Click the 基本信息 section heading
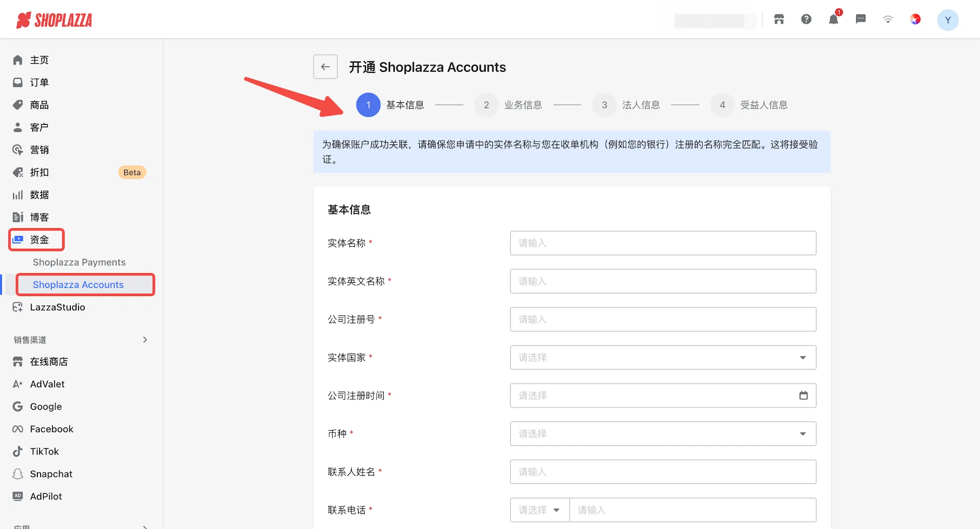This screenshot has width=980, height=529. (x=349, y=209)
